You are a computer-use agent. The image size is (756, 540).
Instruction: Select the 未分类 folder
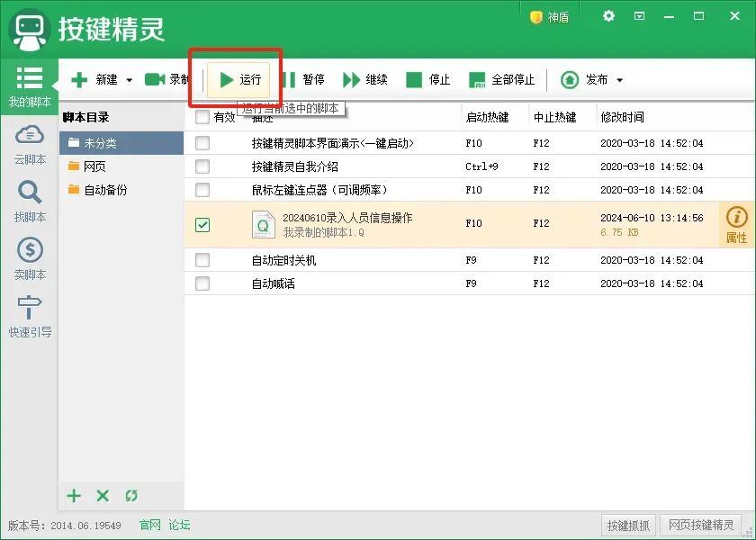point(121,143)
